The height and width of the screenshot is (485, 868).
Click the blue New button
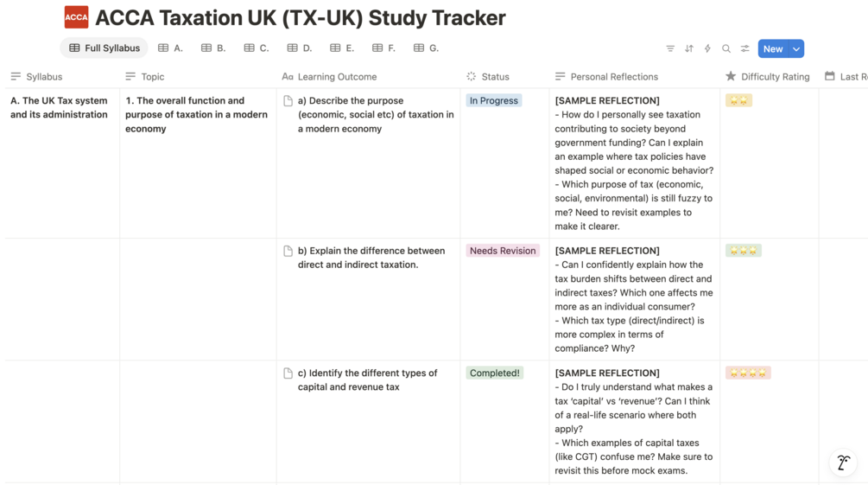[773, 49]
